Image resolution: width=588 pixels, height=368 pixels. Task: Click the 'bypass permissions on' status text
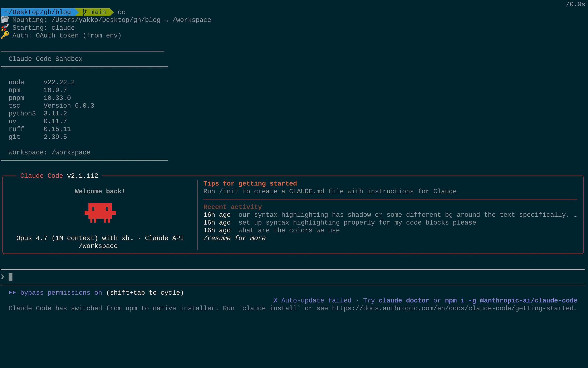pos(61,292)
